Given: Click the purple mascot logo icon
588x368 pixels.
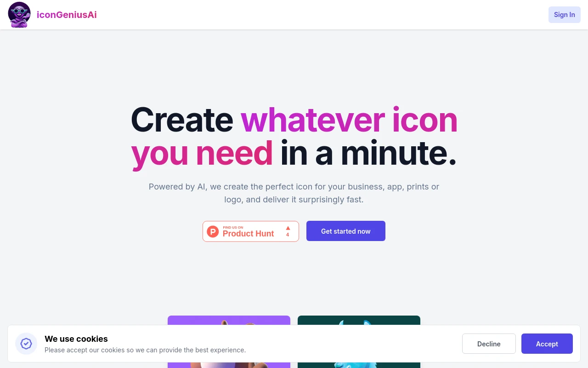Looking at the screenshot, I should pyautogui.click(x=19, y=15).
